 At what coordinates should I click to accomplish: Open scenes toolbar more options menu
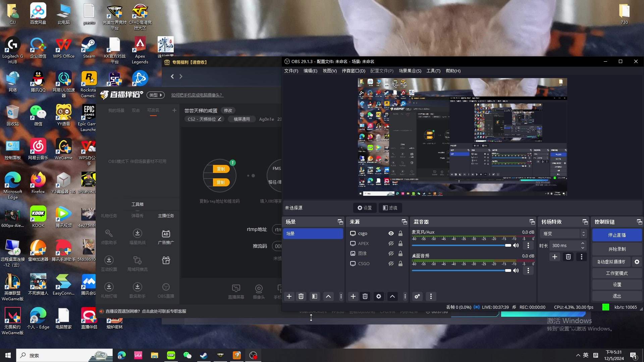click(x=341, y=296)
